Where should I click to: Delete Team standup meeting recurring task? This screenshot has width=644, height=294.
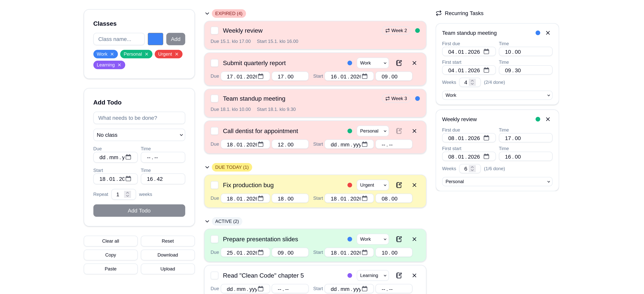point(548,33)
